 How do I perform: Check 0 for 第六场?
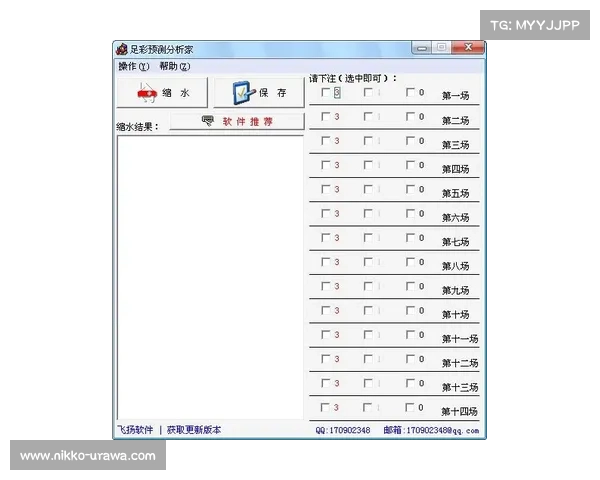[x=410, y=213]
